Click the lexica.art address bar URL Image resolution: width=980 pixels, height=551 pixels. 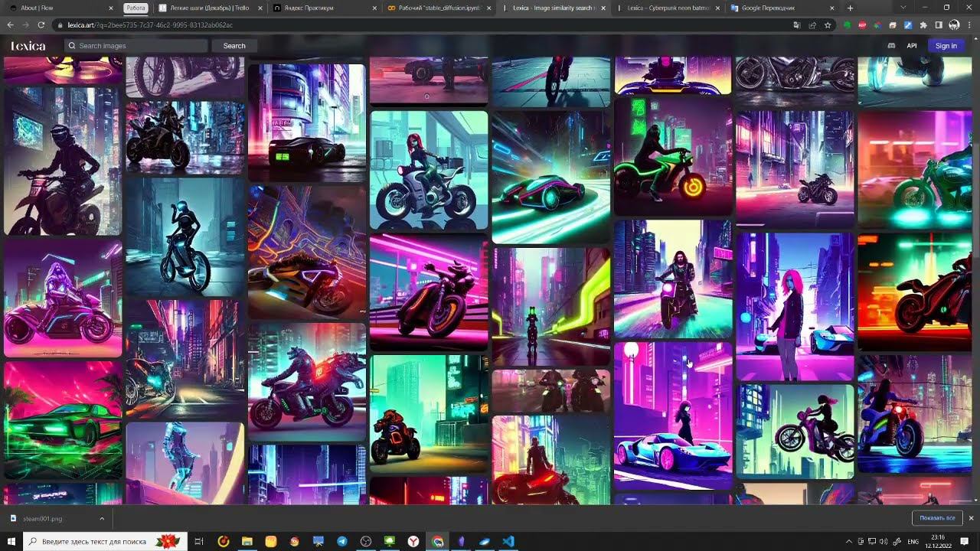(150, 25)
